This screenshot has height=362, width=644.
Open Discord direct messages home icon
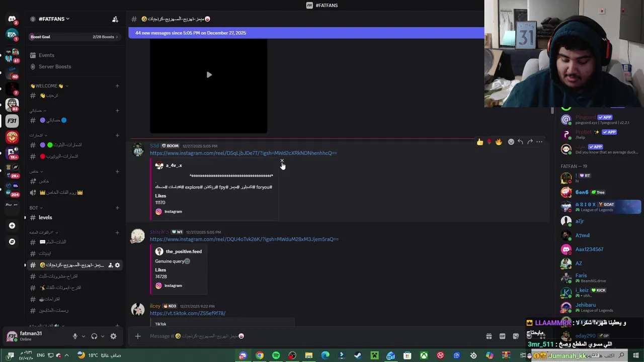[x=12, y=19]
